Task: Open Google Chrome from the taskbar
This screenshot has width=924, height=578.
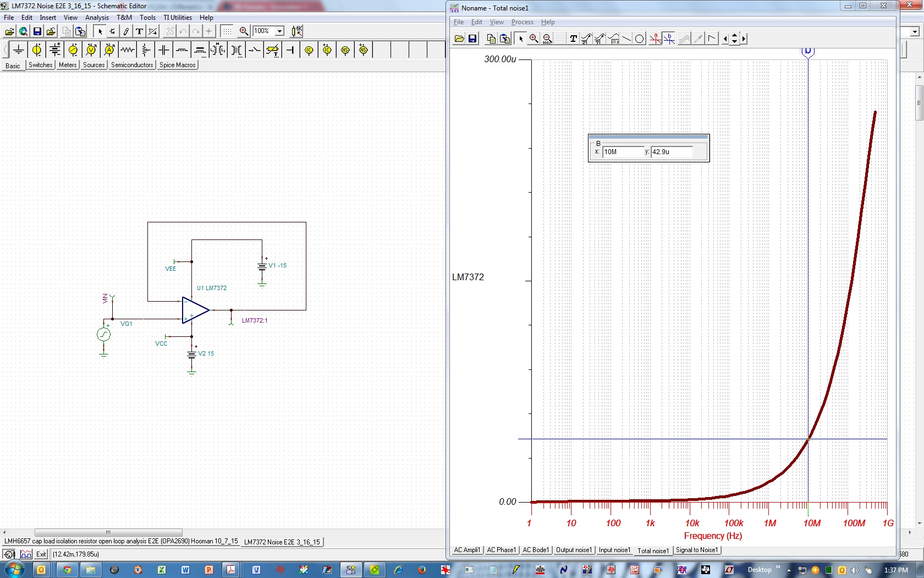Action: pos(67,570)
